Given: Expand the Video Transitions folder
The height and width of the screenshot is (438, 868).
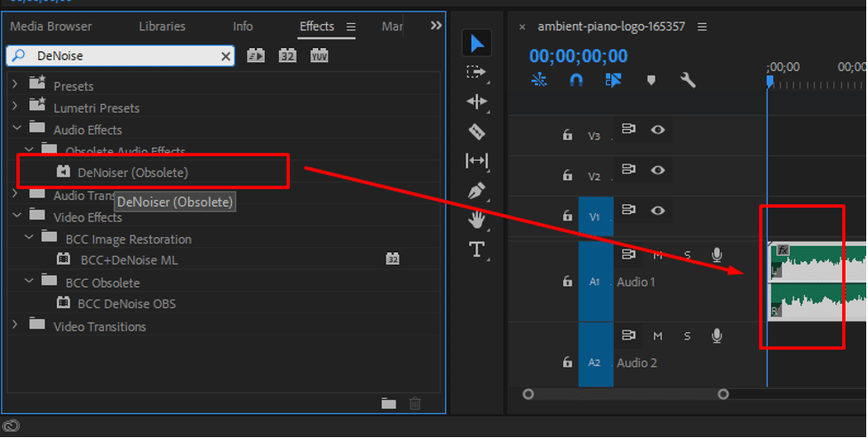Looking at the screenshot, I should pos(15,326).
